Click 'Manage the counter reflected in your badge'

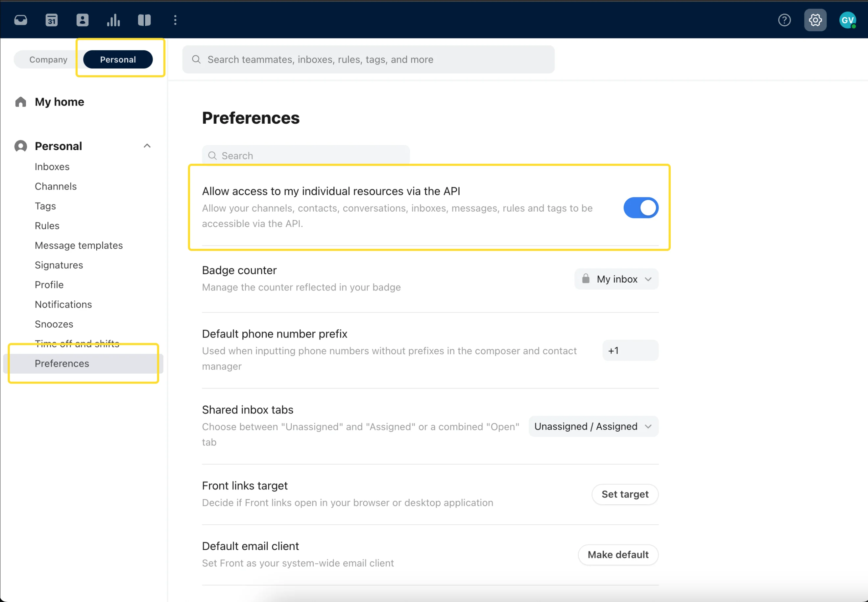[301, 287]
